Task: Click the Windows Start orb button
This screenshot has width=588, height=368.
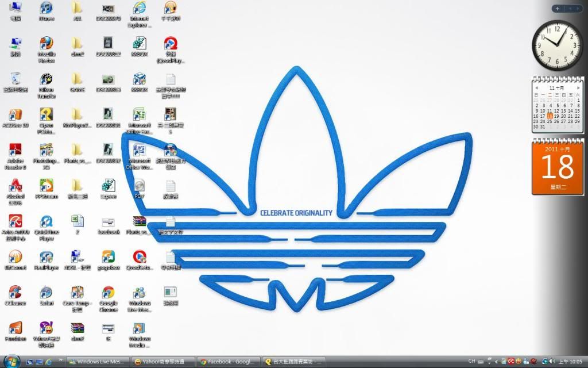Action: [x=11, y=361]
